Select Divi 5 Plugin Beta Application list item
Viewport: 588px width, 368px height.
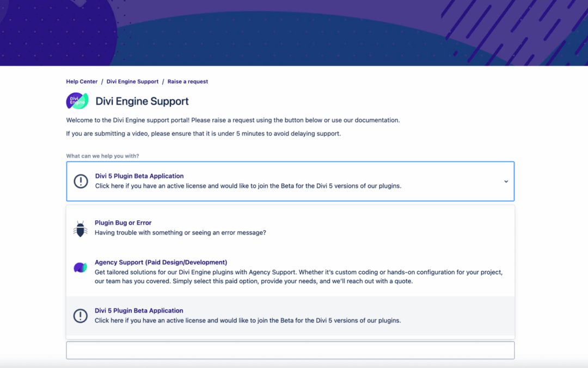pyautogui.click(x=290, y=316)
